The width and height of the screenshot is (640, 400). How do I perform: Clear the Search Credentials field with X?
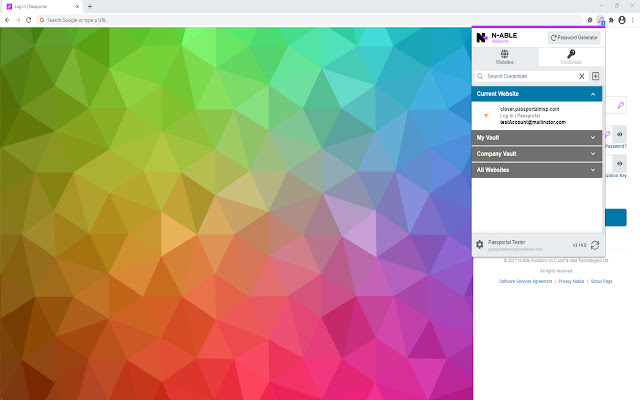[582, 76]
